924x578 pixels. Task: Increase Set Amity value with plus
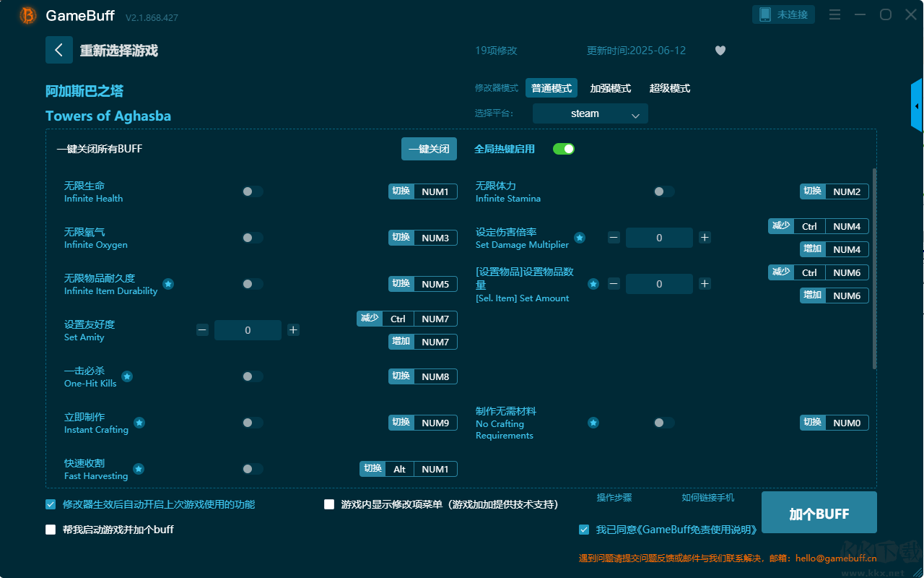(x=293, y=330)
